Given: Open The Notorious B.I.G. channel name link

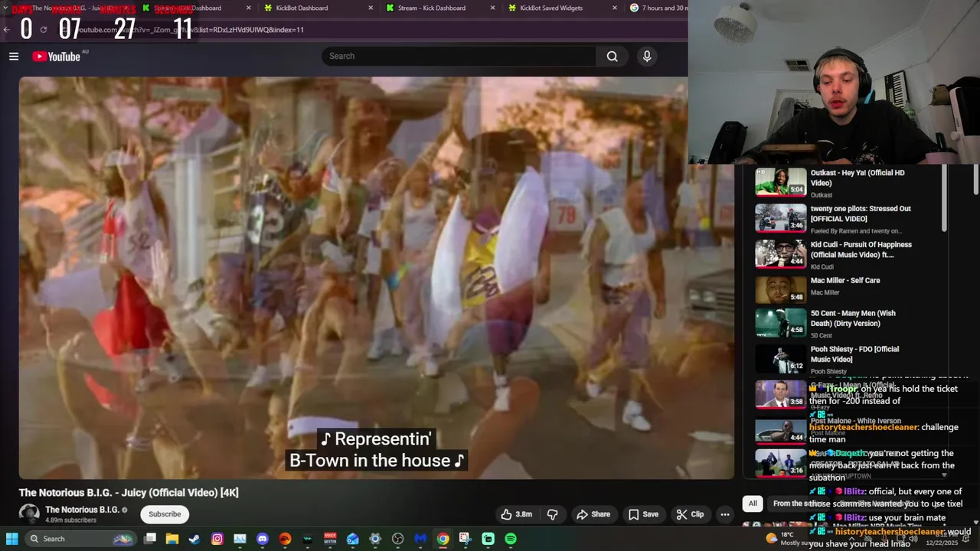Looking at the screenshot, I should [82, 510].
